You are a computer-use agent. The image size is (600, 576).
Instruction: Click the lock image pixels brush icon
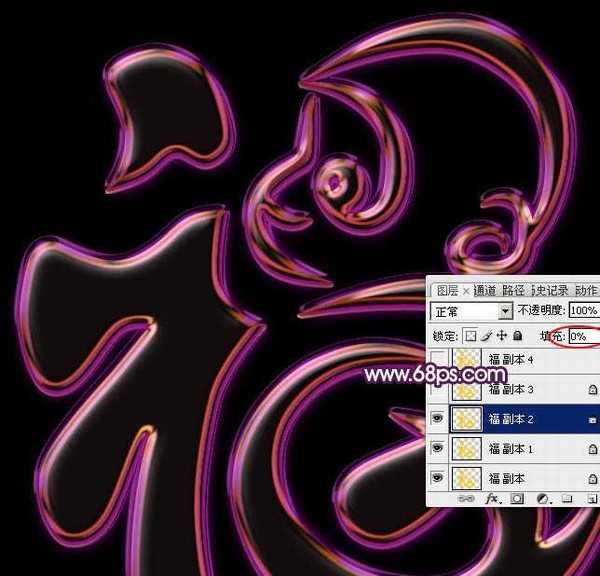pyautogui.click(x=486, y=336)
